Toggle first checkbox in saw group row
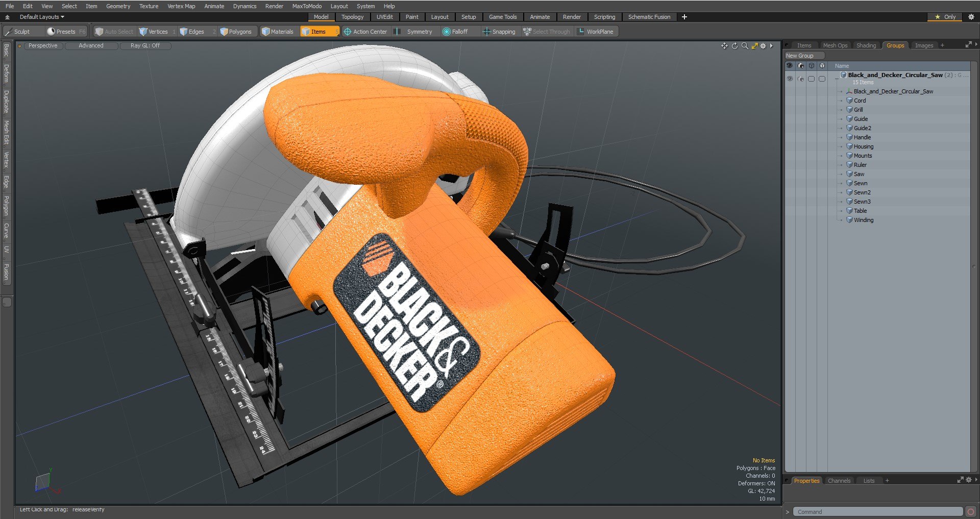This screenshot has width=980, height=519. [812, 79]
